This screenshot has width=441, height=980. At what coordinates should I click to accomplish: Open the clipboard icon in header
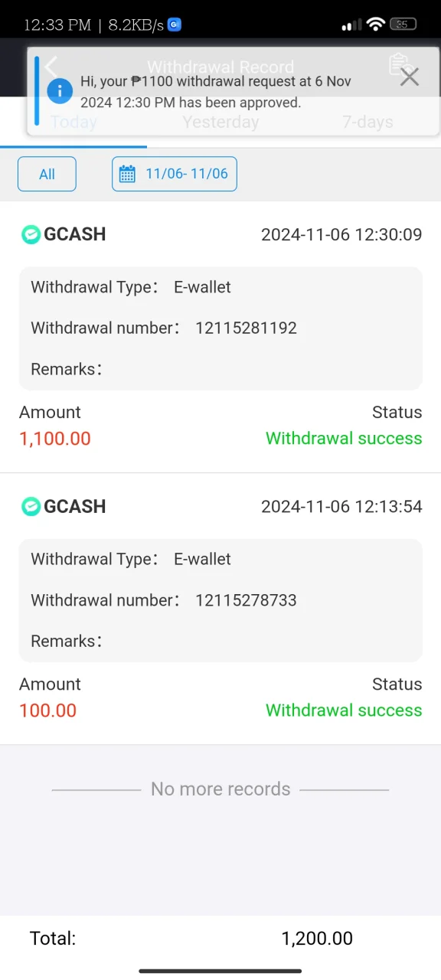tap(397, 65)
